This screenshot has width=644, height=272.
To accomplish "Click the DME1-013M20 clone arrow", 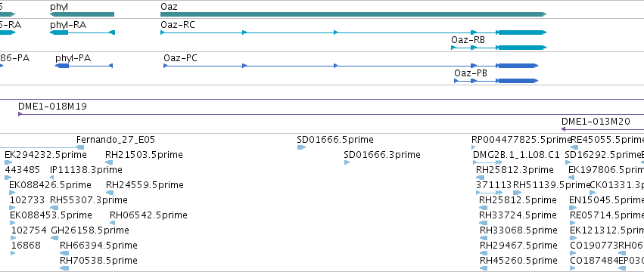I will (602, 129).
